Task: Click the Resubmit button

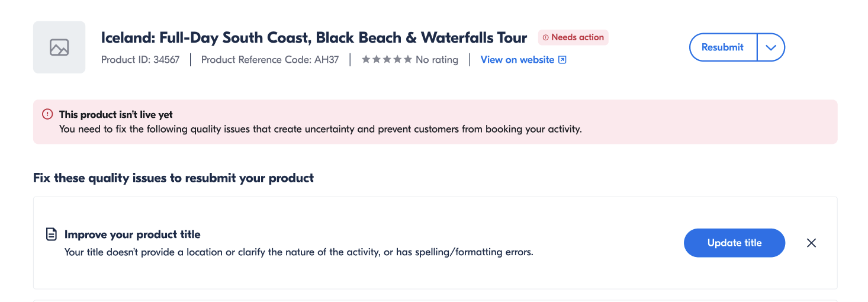Action: [722, 47]
